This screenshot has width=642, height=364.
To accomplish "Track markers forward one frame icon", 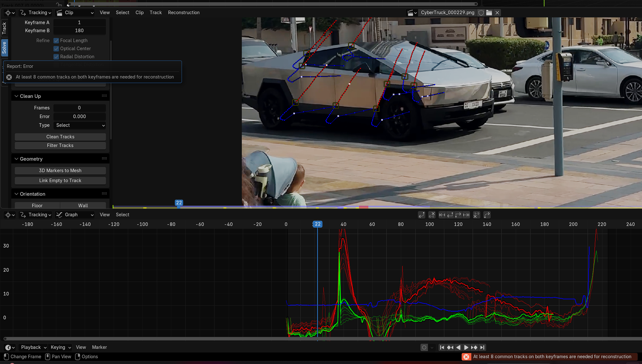I will tap(458, 215).
